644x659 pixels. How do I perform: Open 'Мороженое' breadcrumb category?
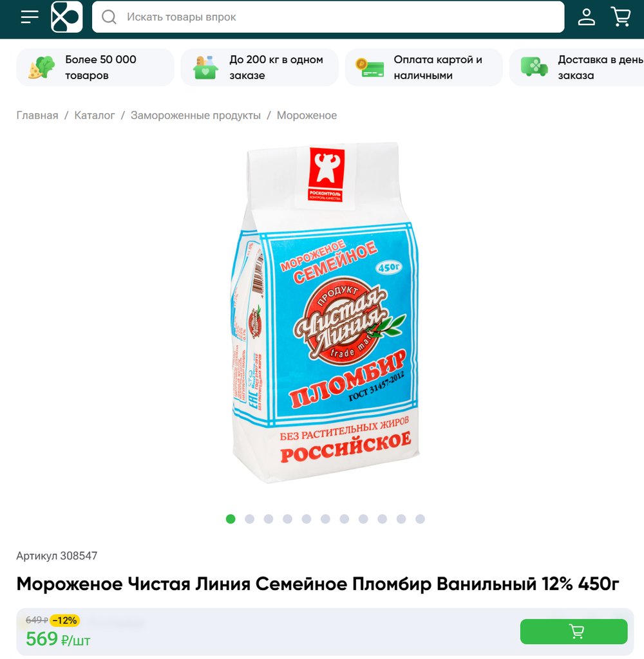(307, 116)
